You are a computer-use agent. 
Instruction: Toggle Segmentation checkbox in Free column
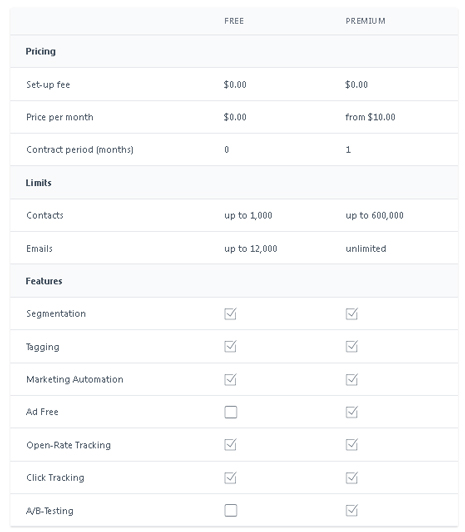coord(230,314)
